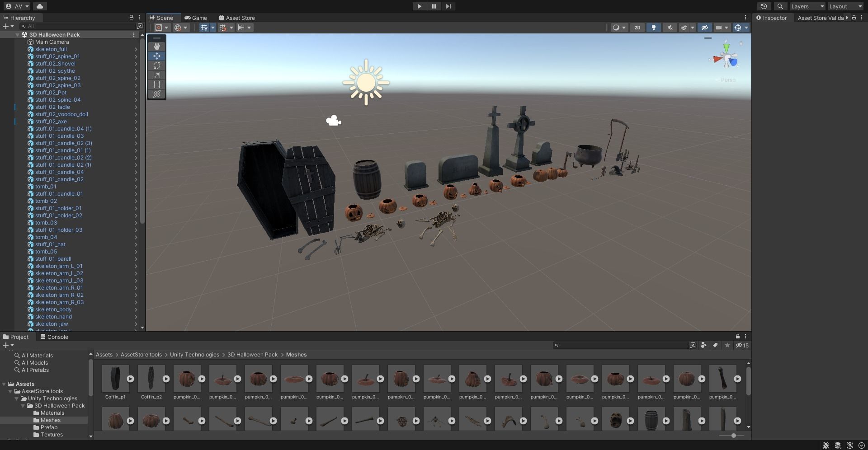Click the Project search field

620,345
